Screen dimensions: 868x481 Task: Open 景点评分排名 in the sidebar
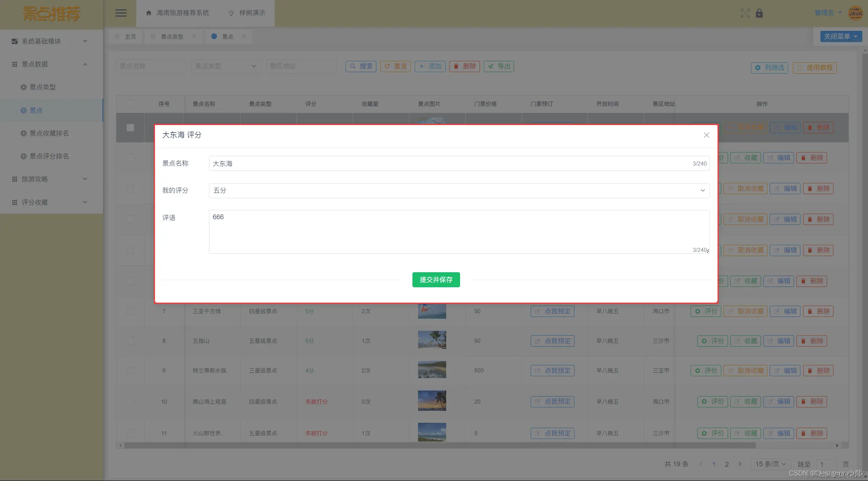(49, 156)
